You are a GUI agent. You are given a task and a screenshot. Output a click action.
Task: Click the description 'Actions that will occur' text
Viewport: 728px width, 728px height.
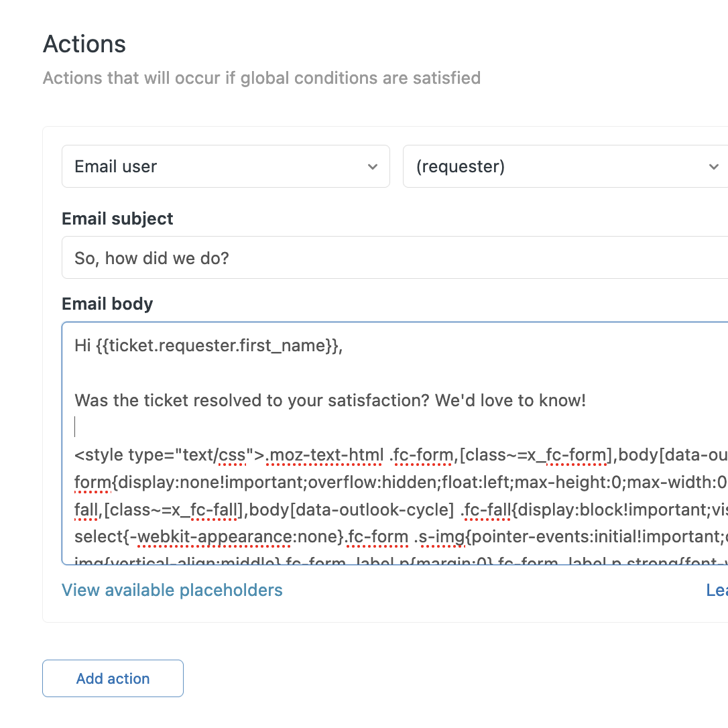tap(262, 78)
